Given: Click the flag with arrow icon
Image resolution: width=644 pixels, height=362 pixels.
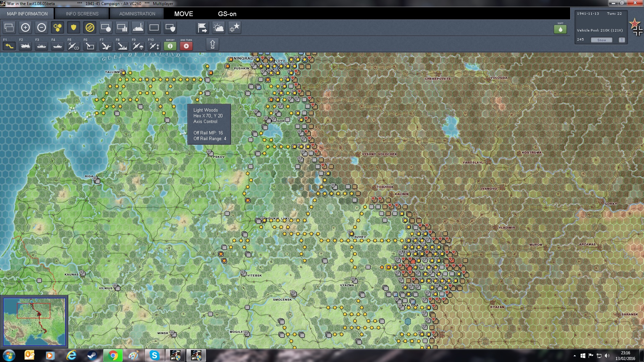Looking at the screenshot, I should pos(202,28).
